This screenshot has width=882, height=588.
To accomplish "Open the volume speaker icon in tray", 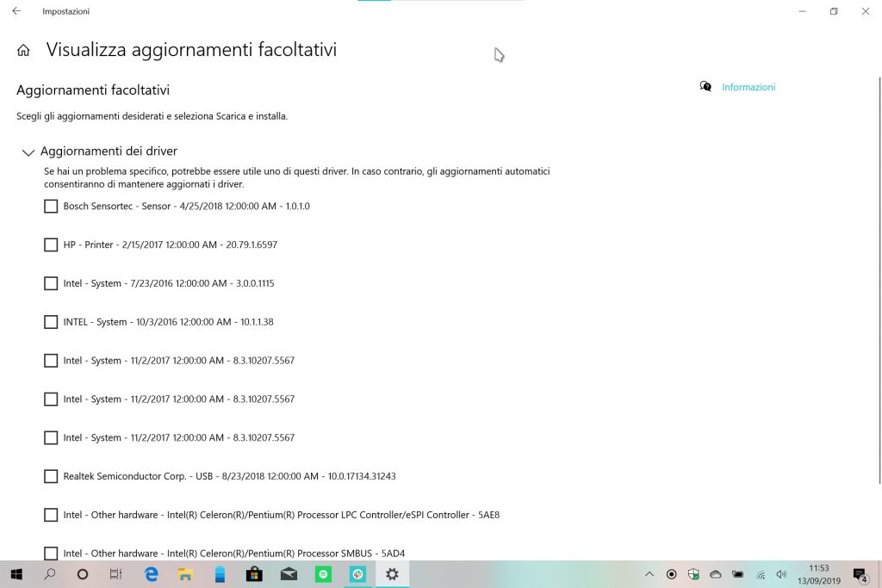I will (x=781, y=574).
